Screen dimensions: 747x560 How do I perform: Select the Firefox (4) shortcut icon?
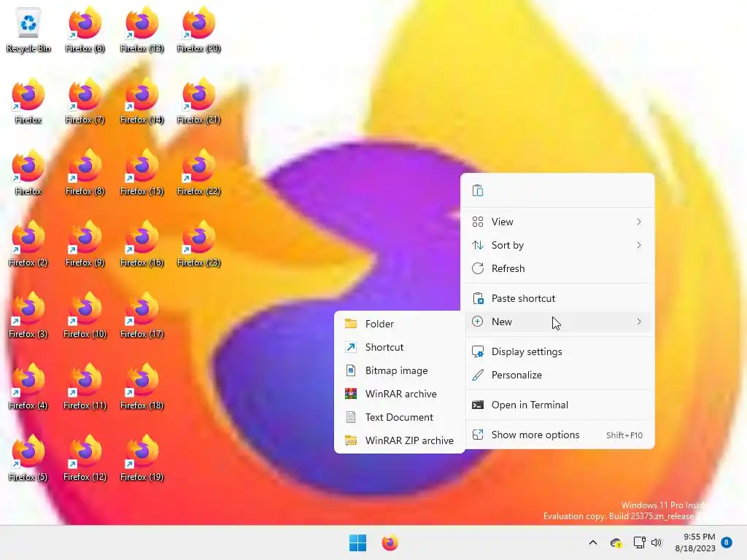pos(28,386)
